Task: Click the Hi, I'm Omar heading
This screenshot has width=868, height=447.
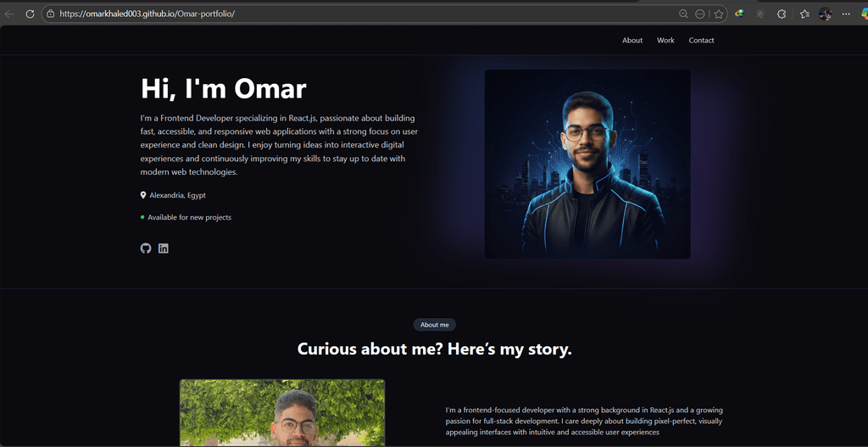Action: point(224,88)
